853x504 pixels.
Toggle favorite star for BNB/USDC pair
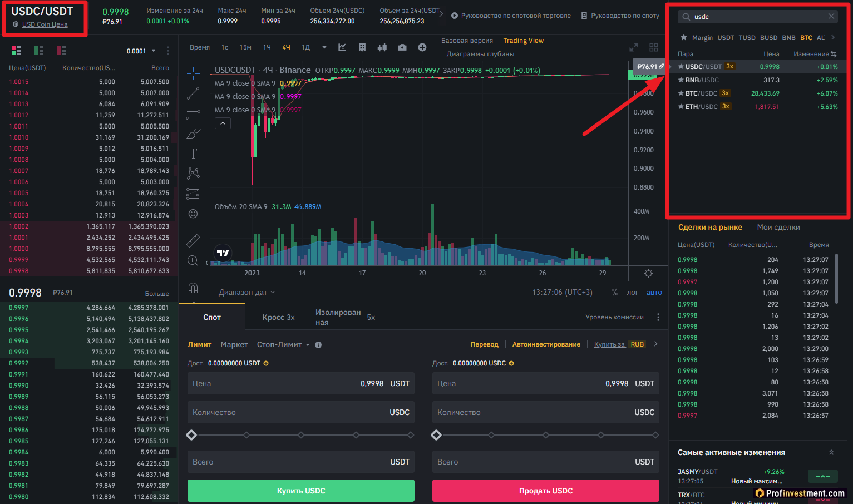coord(681,80)
